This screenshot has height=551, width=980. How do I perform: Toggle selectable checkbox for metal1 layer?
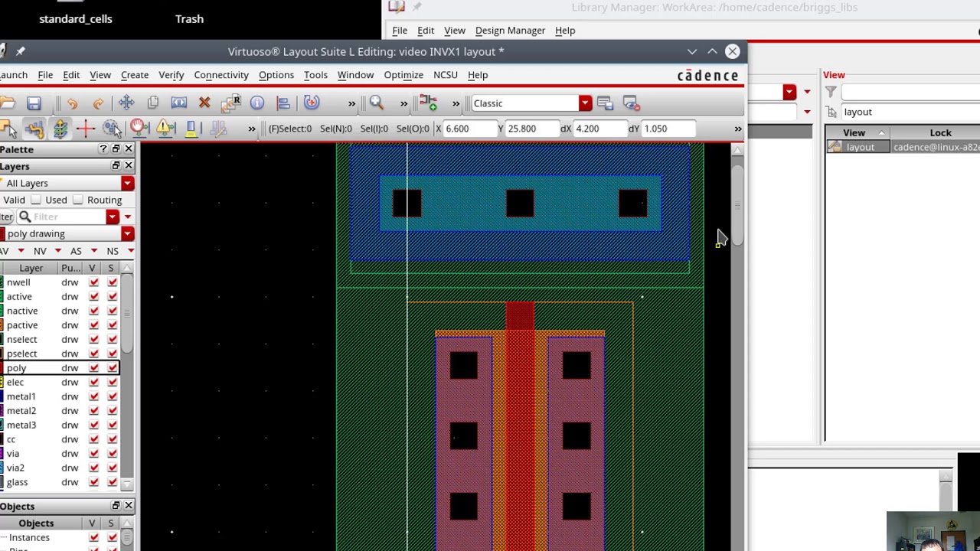pos(112,396)
